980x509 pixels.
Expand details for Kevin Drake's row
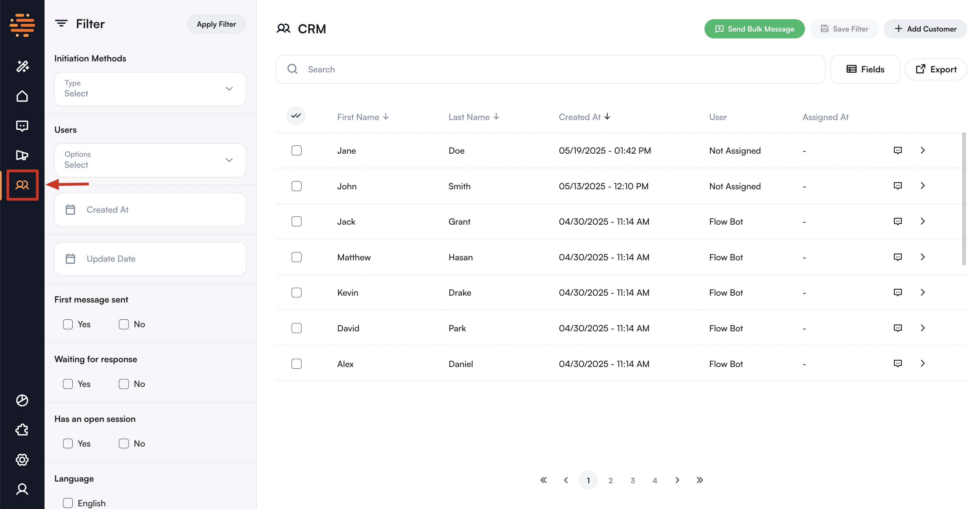[923, 292]
